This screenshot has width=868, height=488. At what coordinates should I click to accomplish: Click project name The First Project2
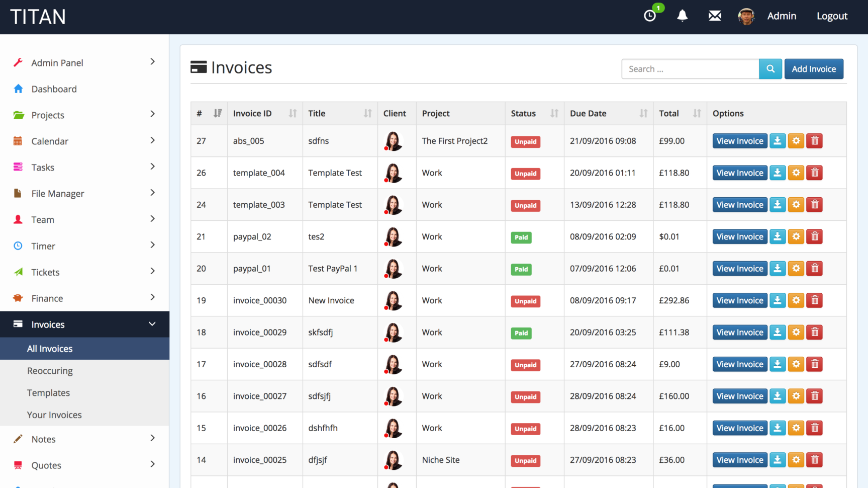455,141
